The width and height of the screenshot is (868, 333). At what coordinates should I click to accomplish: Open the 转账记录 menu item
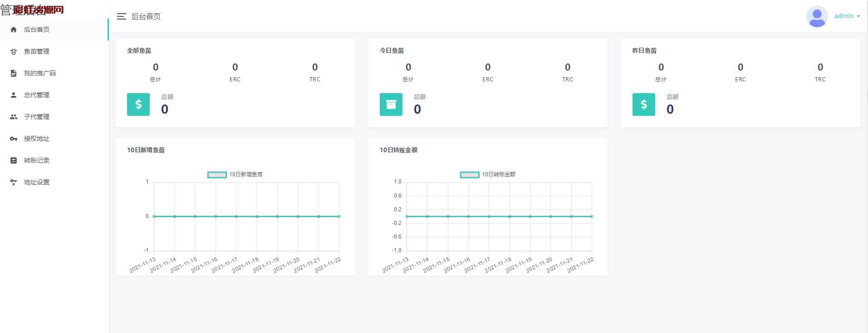[x=37, y=160]
